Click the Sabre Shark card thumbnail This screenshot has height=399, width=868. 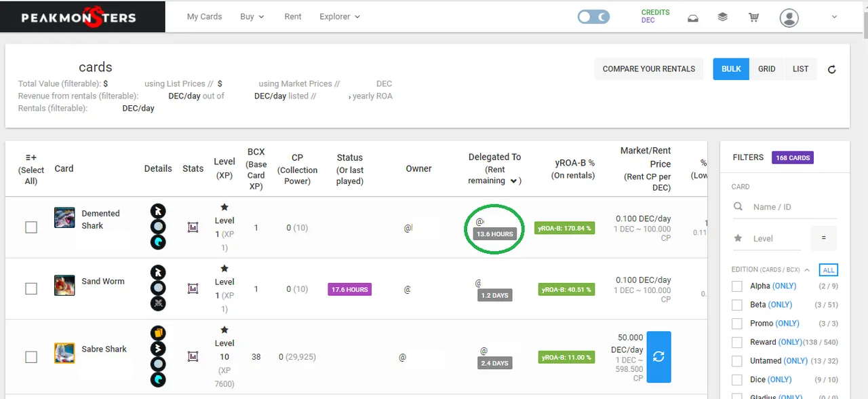coord(64,353)
